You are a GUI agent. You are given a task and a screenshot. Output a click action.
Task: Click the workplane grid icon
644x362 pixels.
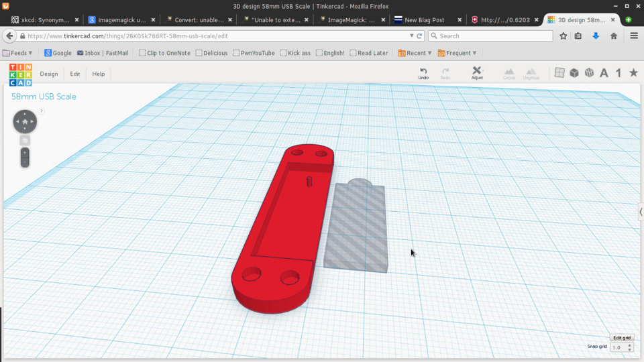click(x=559, y=73)
